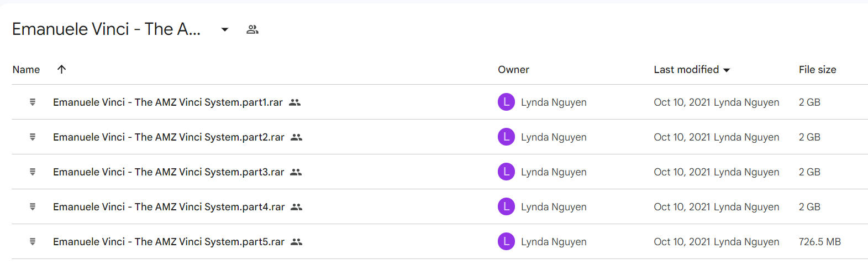Click the shared people icon next to folder title
Image resolution: width=868 pixels, height=269 pixels.
pyautogui.click(x=252, y=29)
